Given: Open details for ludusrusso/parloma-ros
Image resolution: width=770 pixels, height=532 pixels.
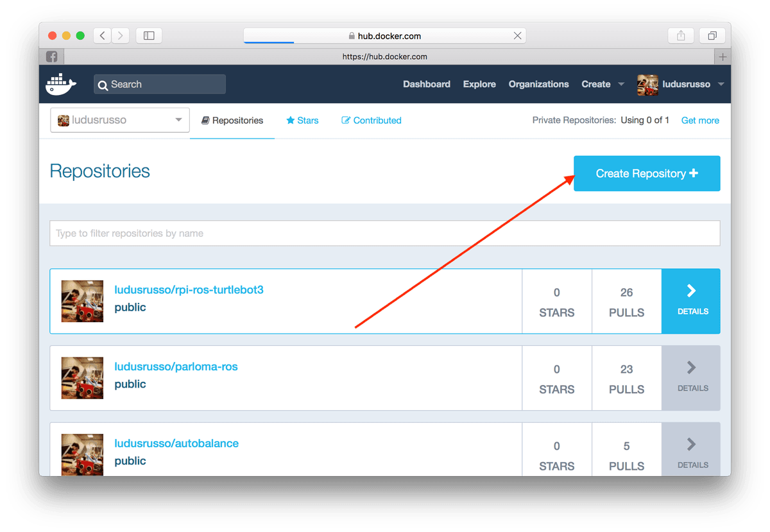Looking at the screenshot, I should point(691,378).
